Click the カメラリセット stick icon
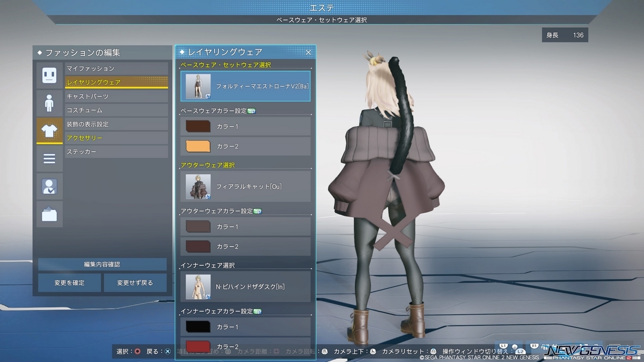Screen dimensions: 644x362 [x=434, y=352]
